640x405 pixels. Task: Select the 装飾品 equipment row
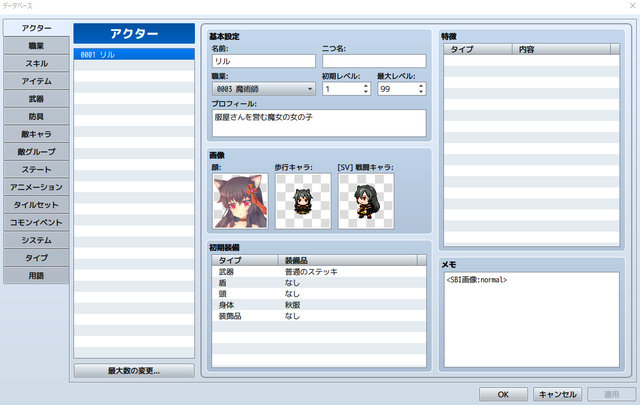pos(319,316)
